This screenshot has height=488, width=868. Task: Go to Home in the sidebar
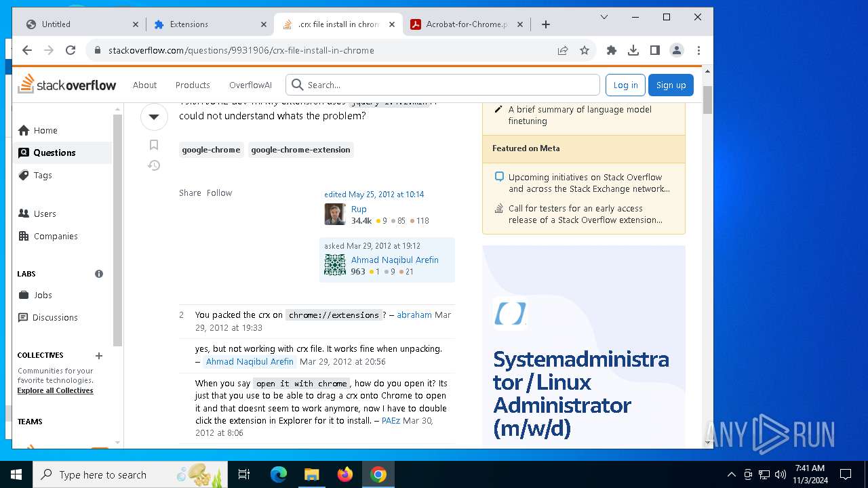tap(62, 130)
